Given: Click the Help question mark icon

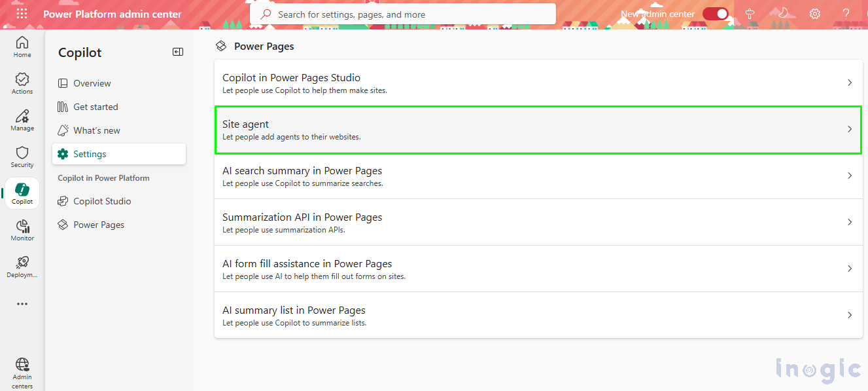Looking at the screenshot, I should click(x=847, y=14).
